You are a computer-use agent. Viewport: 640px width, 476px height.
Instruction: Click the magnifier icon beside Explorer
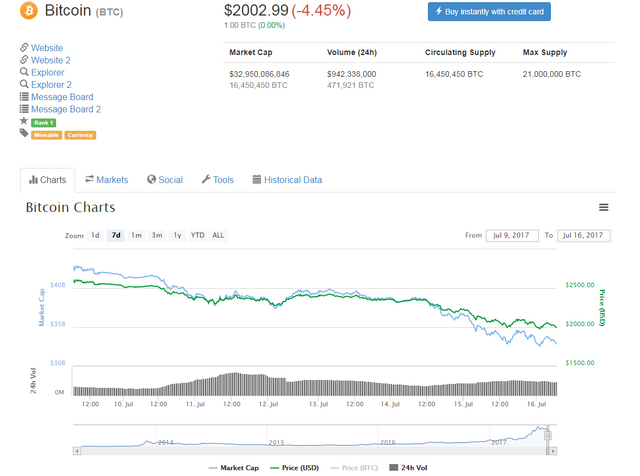(x=24, y=72)
